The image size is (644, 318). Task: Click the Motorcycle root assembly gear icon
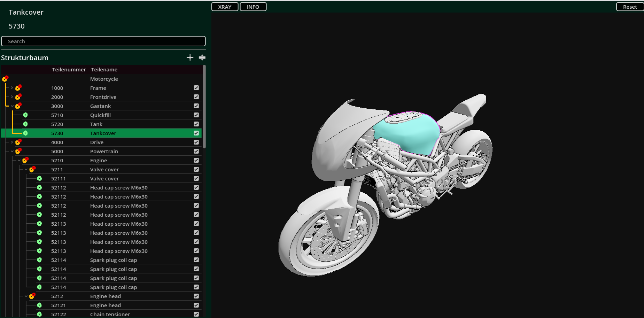click(x=5, y=79)
